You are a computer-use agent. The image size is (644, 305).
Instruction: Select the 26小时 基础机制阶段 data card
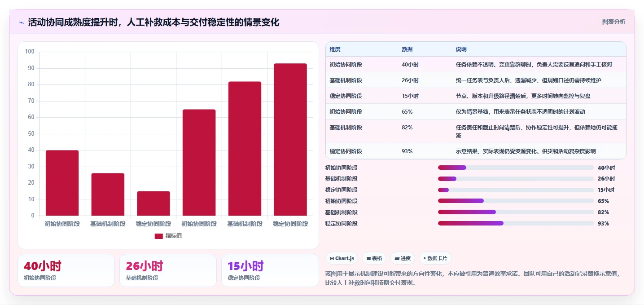168,270
